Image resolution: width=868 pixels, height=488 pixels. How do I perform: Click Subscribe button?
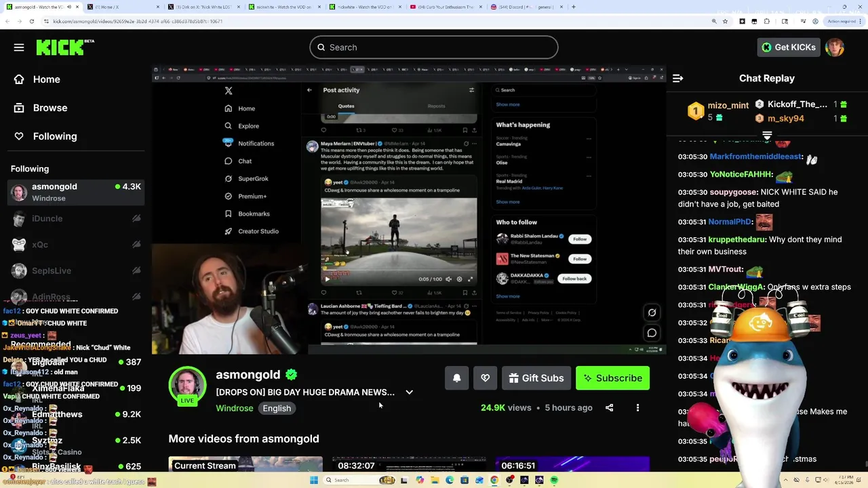coord(613,378)
